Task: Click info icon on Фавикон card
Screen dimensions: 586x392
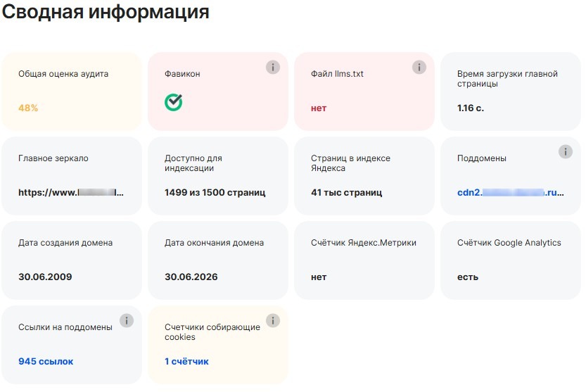Action: click(273, 68)
